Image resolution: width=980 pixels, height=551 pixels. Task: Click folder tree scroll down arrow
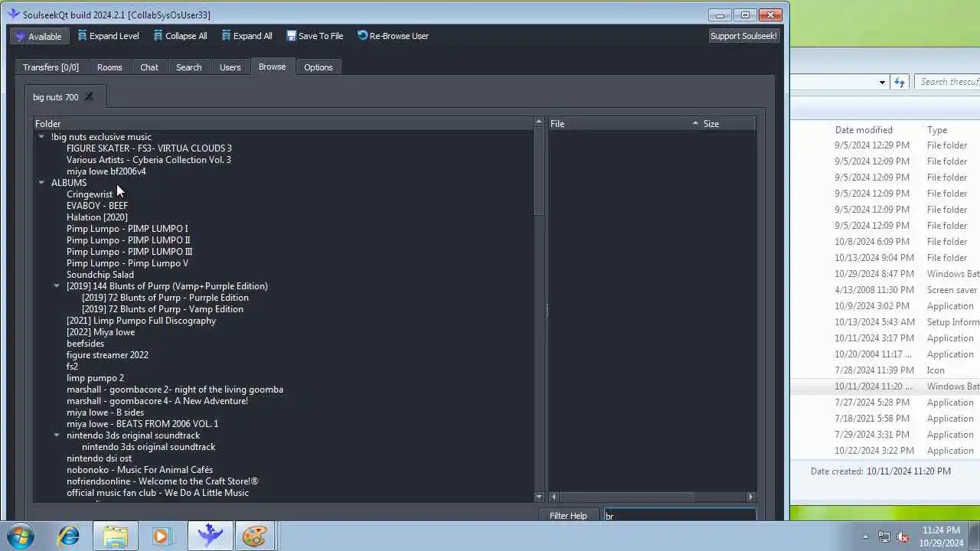tap(539, 497)
